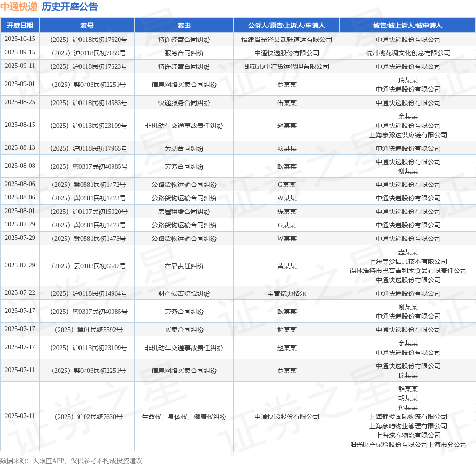The height and width of the screenshot is (465, 476).
Task: Select case number 沪0118民初17965号
Action: coord(89,148)
